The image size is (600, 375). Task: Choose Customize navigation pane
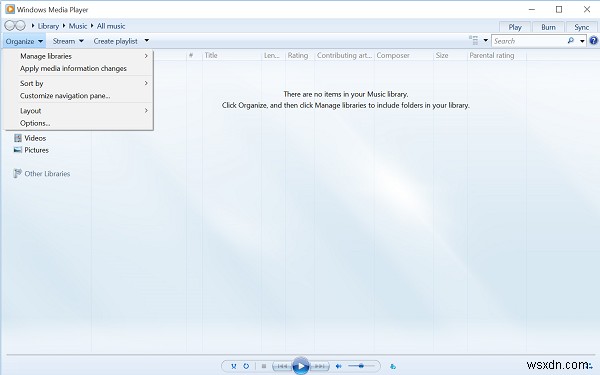coord(79,96)
